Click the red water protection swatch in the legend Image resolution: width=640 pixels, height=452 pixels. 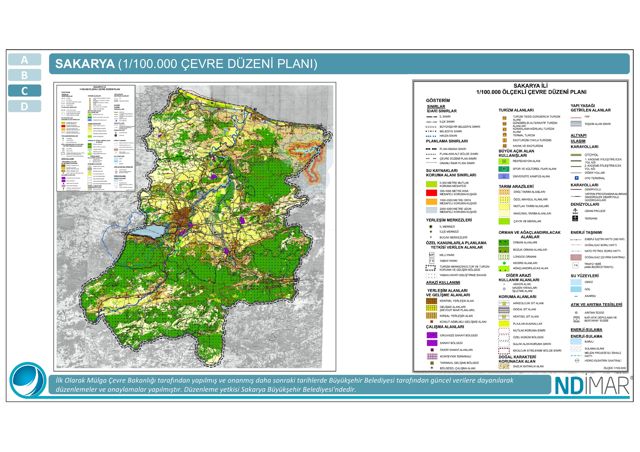coord(431,193)
